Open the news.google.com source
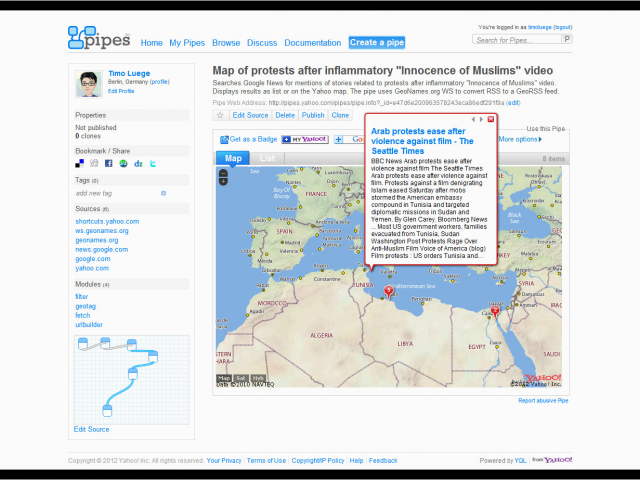 pos(102,249)
